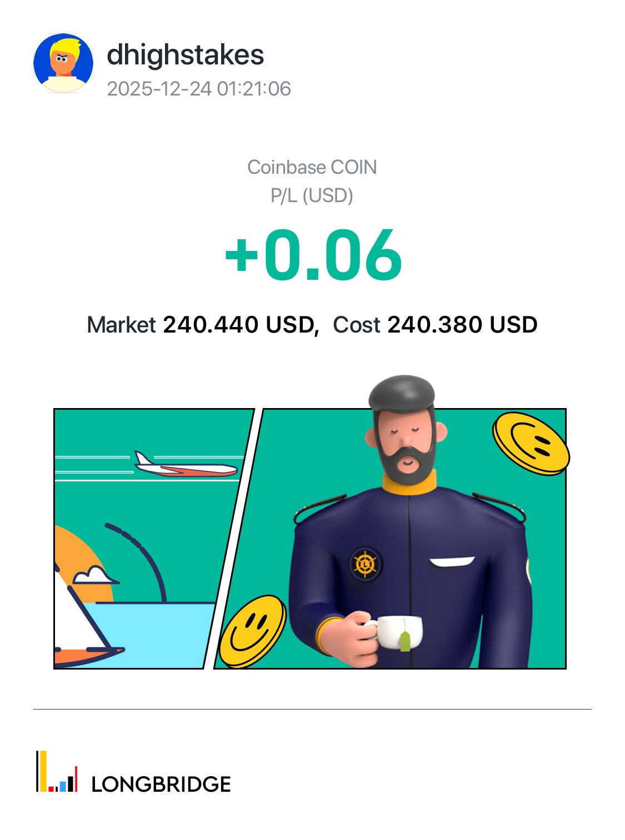Open the dhighstakes username
625x840 pixels.
point(185,55)
